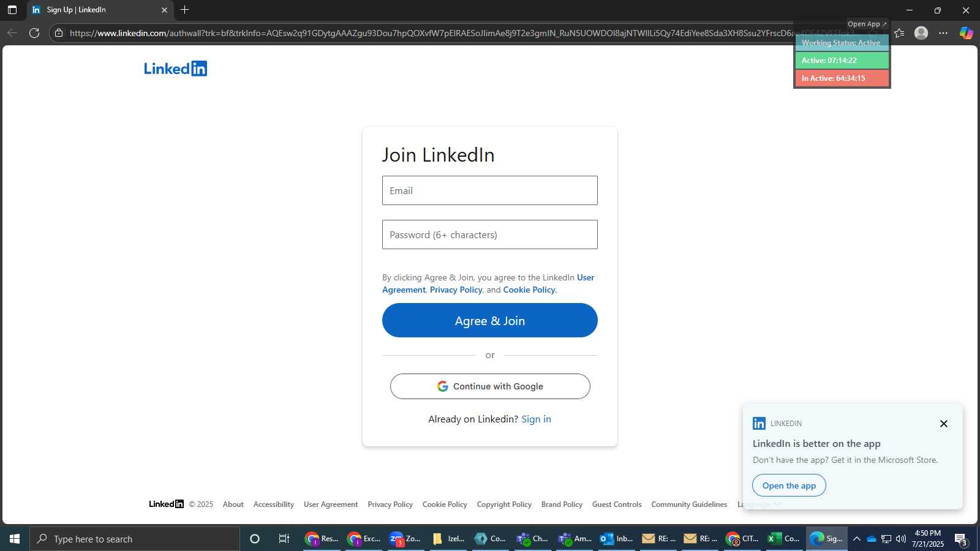Click the Agree & Join button
The width and height of the screenshot is (980, 551).
(490, 320)
